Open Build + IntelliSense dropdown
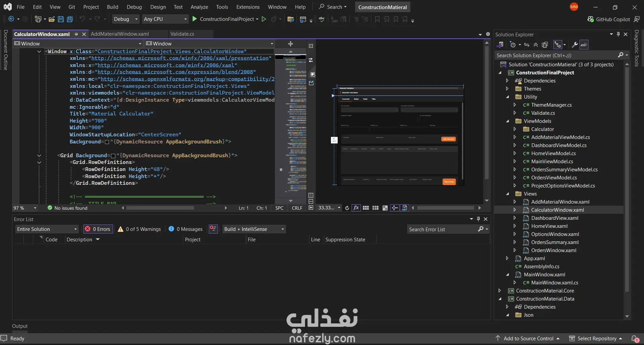The height and width of the screenshot is (345, 644). coord(254,229)
